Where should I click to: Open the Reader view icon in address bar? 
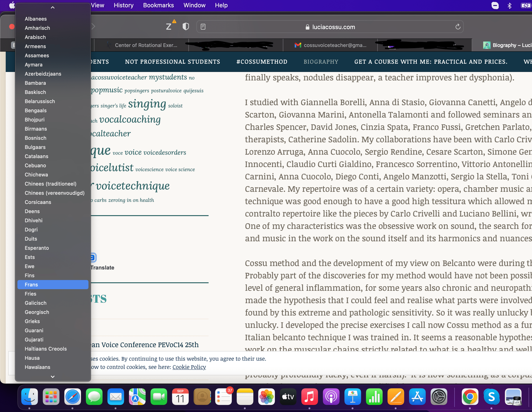click(203, 27)
